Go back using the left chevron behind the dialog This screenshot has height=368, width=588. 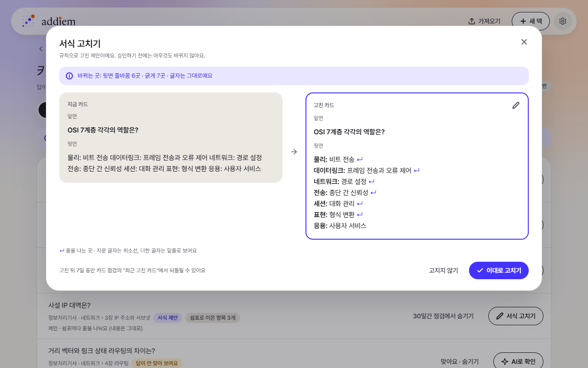[41, 49]
